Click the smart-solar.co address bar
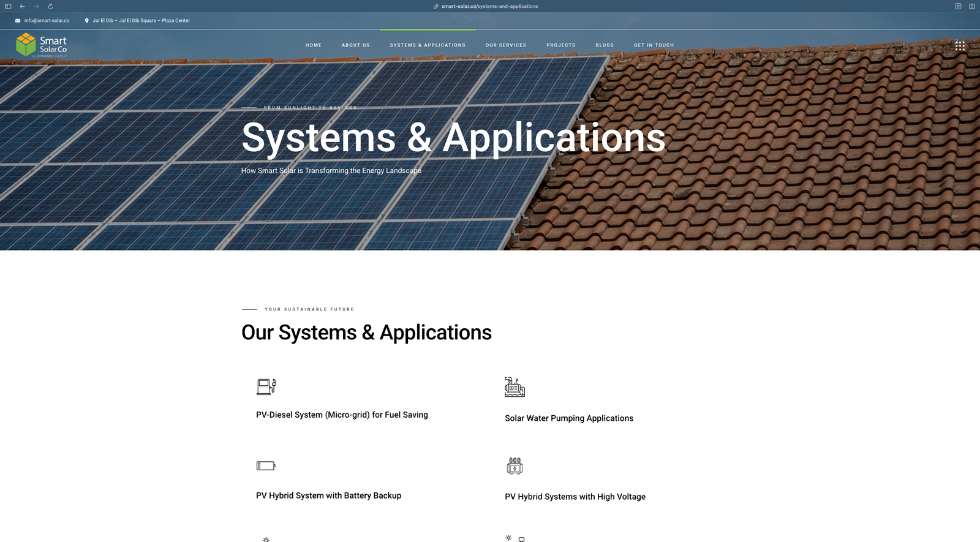Screen dimensions: 980x542 (x=489, y=6)
